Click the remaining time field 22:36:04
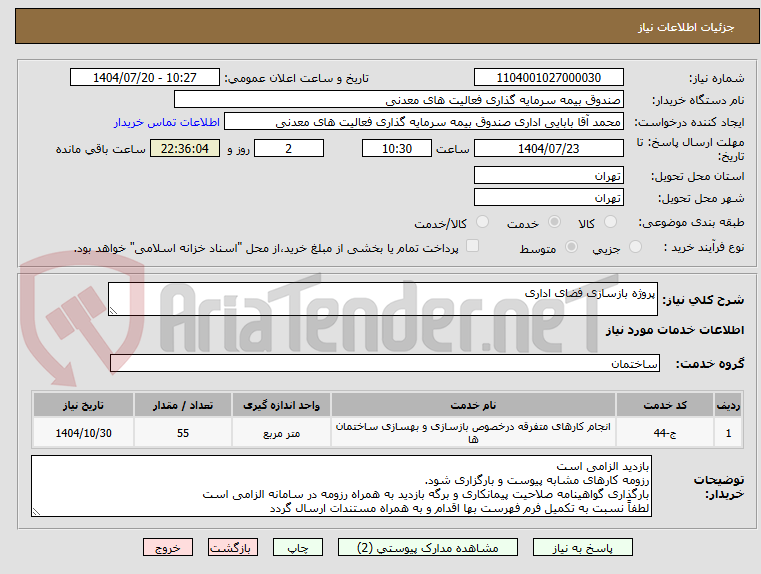 click(185, 148)
